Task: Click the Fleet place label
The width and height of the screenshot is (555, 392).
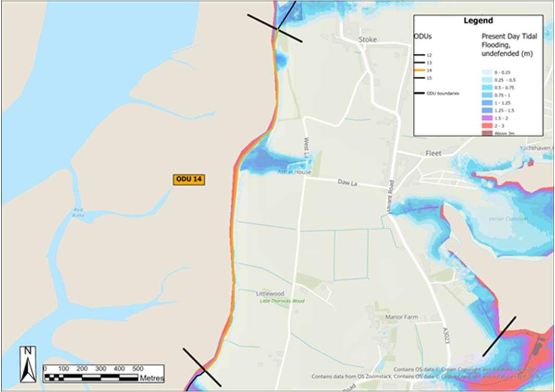Action: click(433, 153)
